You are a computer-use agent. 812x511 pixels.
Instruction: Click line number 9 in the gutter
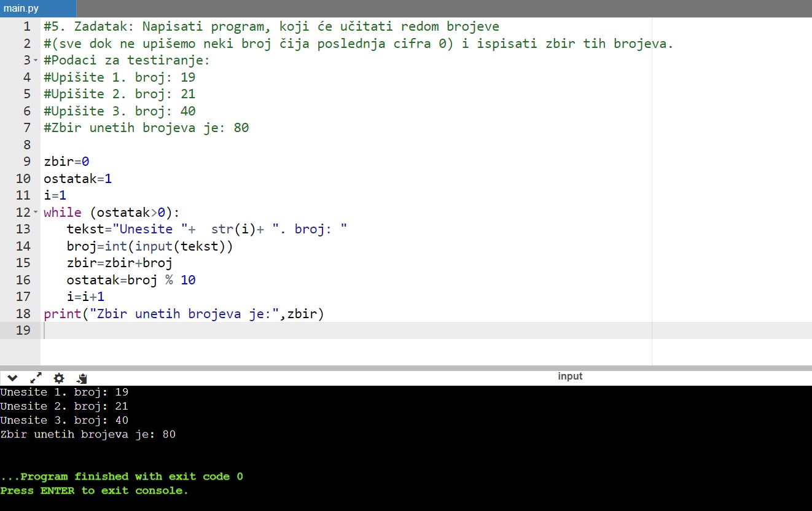coord(23,162)
